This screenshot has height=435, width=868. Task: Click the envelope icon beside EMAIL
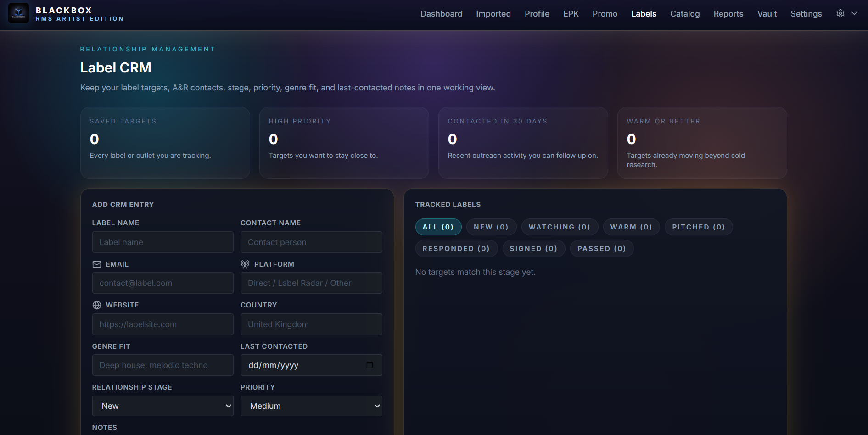coord(97,264)
